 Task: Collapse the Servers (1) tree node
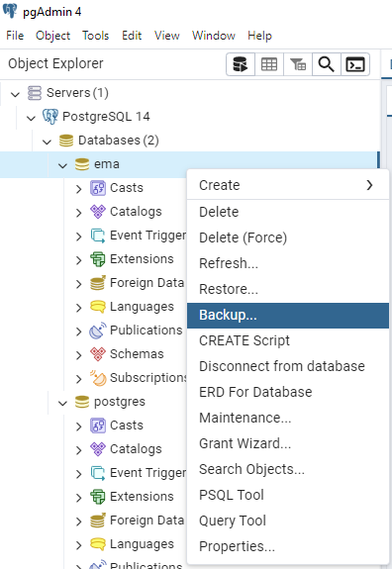(15, 94)
